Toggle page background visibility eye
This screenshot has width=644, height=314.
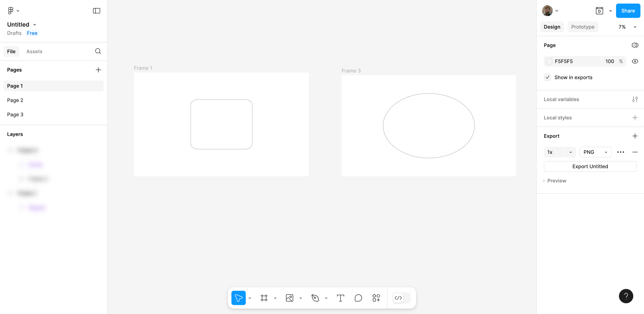[635, 61]
